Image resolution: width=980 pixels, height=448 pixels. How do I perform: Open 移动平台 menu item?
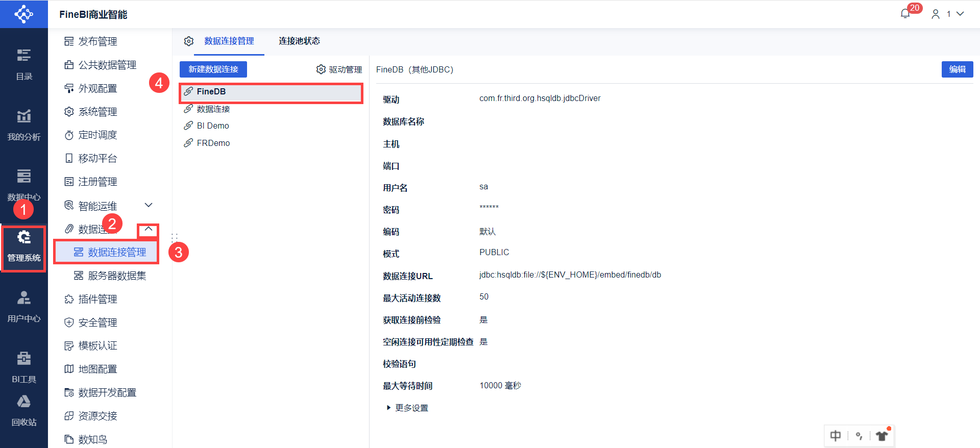pos(91,158)
